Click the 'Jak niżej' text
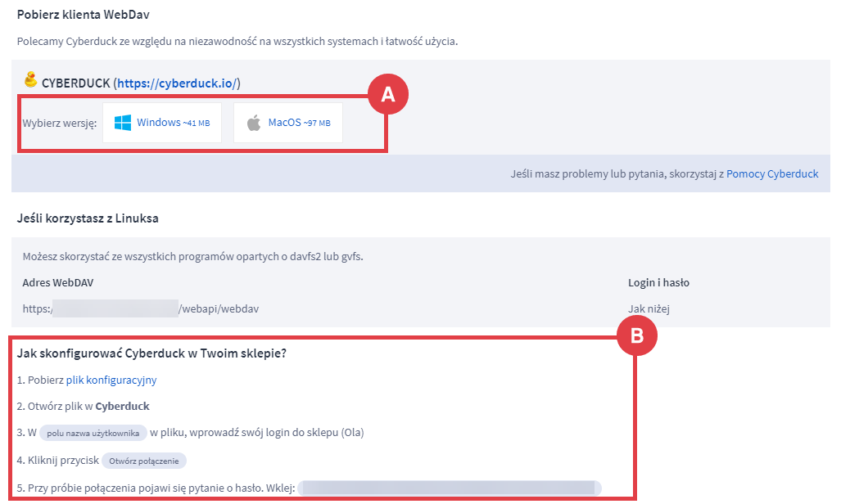 point(649,308)
